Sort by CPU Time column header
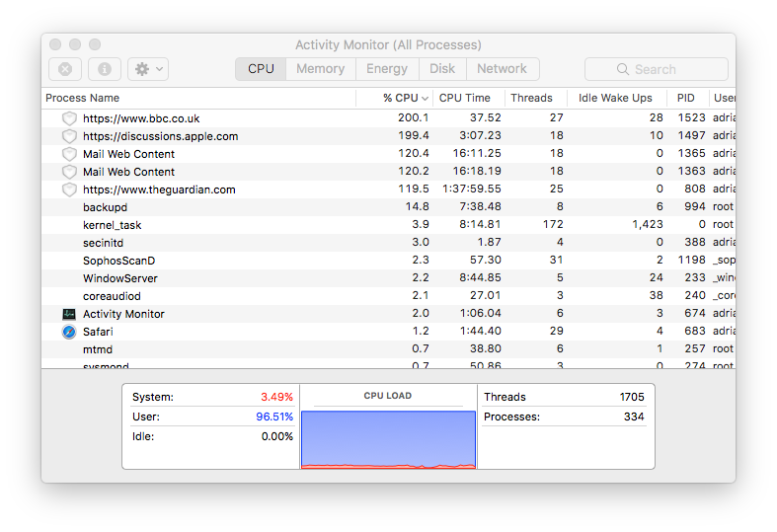 [x=469, y=98]
